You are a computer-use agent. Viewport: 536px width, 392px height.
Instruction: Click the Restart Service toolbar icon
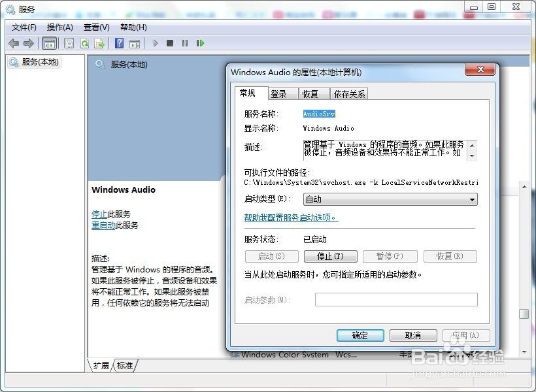pos(200,43)
